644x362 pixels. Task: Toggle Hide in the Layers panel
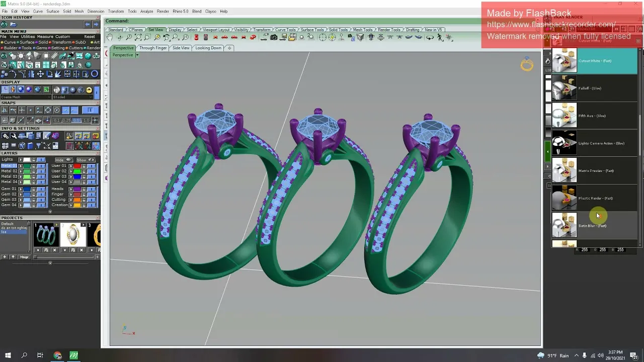(x=64, y=160)
